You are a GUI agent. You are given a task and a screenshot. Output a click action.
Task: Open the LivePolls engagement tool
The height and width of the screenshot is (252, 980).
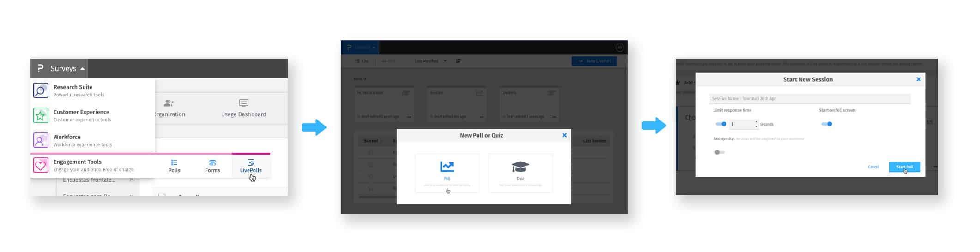tap(251, 166)
